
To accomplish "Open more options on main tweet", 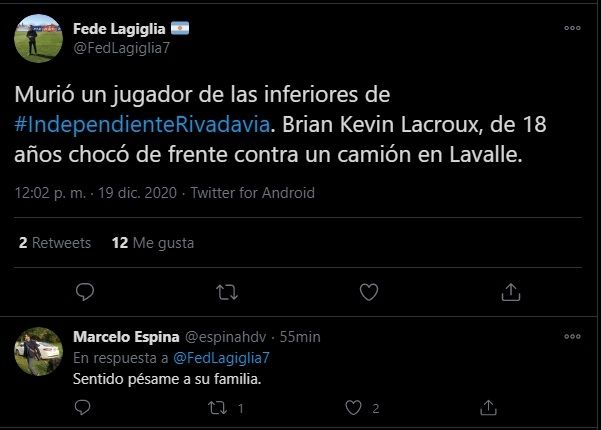I will [572, 28].
